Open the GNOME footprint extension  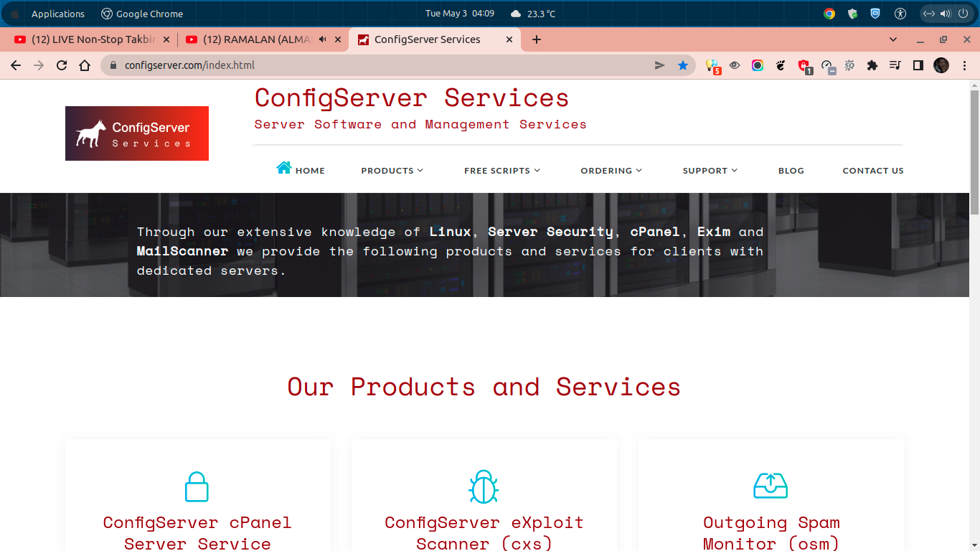click(x=781, y=65)
